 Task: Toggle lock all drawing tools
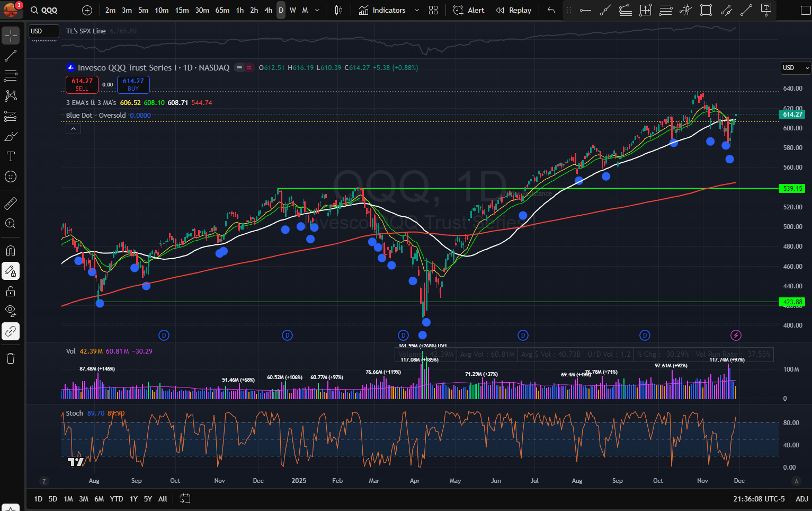tap(11, 291)
